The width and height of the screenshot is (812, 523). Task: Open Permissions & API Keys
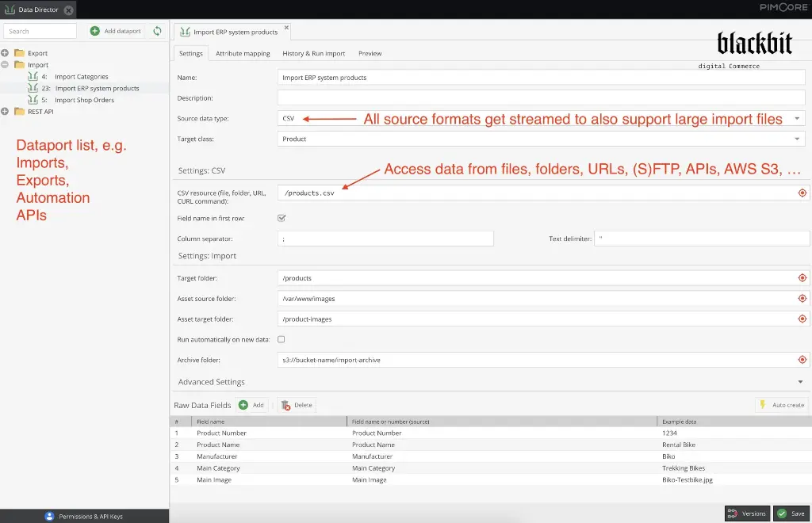[90, 517]
